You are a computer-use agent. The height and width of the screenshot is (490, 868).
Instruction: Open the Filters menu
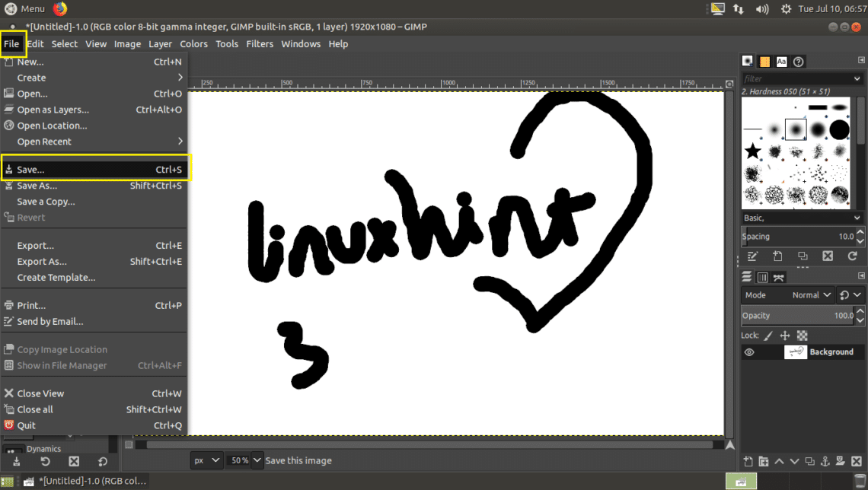260,43
